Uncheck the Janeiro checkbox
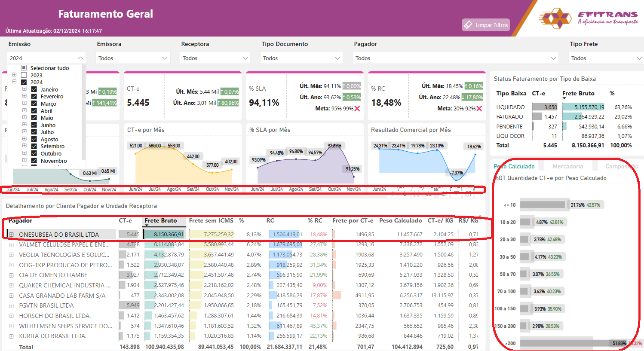 [34, 89]
